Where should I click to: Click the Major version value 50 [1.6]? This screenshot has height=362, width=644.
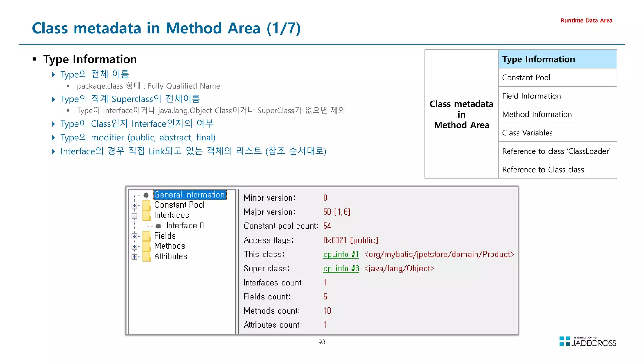336,212
